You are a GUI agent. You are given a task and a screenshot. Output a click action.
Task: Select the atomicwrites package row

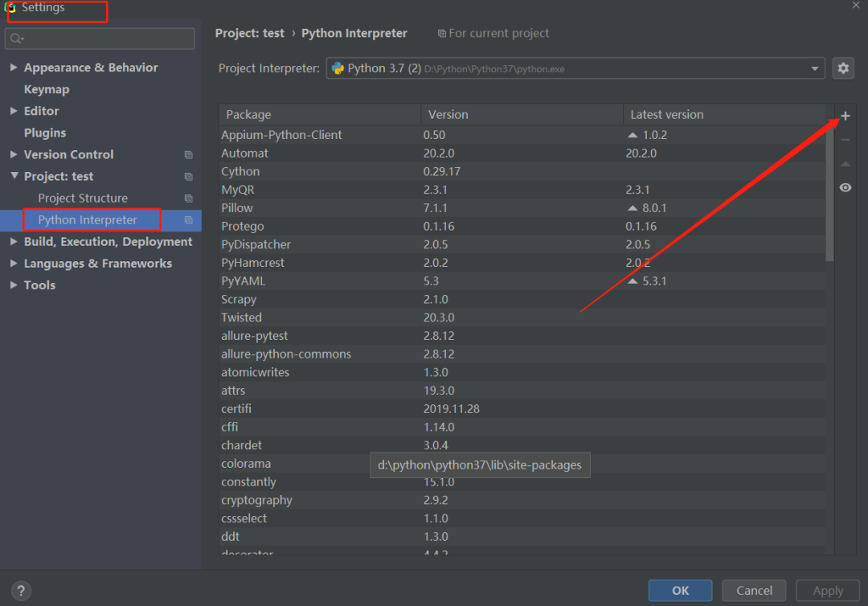(522, 372)
